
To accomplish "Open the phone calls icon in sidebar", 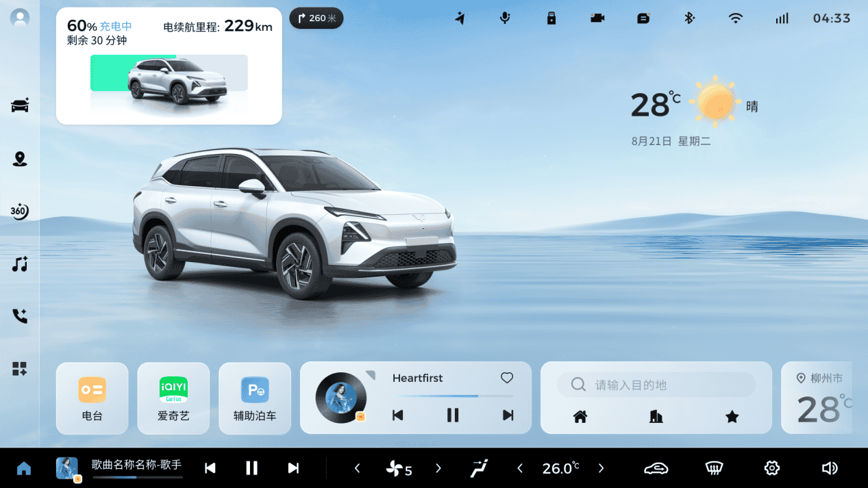I will click(x=20, y=316).
